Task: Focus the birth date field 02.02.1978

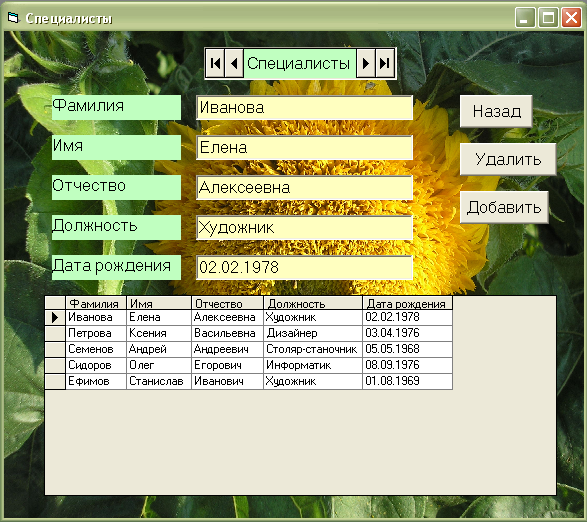Action: point(304,267)
